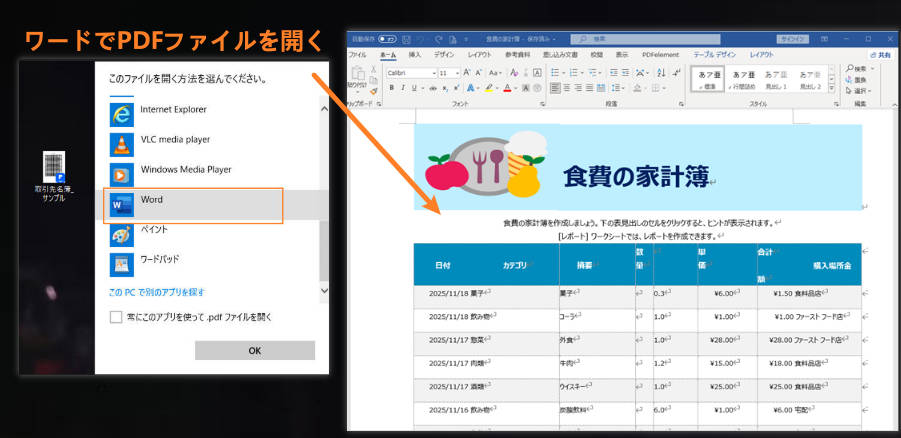Click この PC で別のアプリを探す link
This screenshot has height=438, width=901.
click(x=157, y=292)
